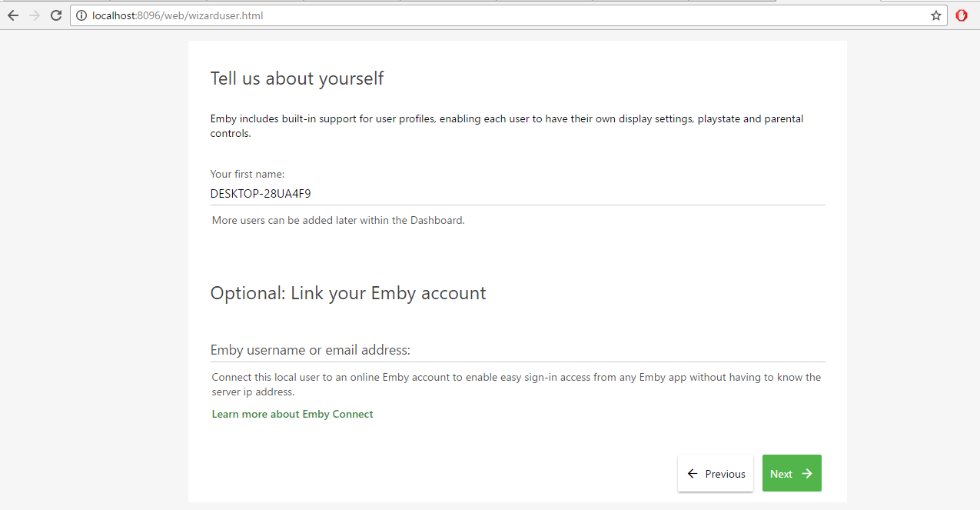This screenshot has width=980, height=510.
Task: Click 'More users can be added later' text
Action: click(338, 220)
